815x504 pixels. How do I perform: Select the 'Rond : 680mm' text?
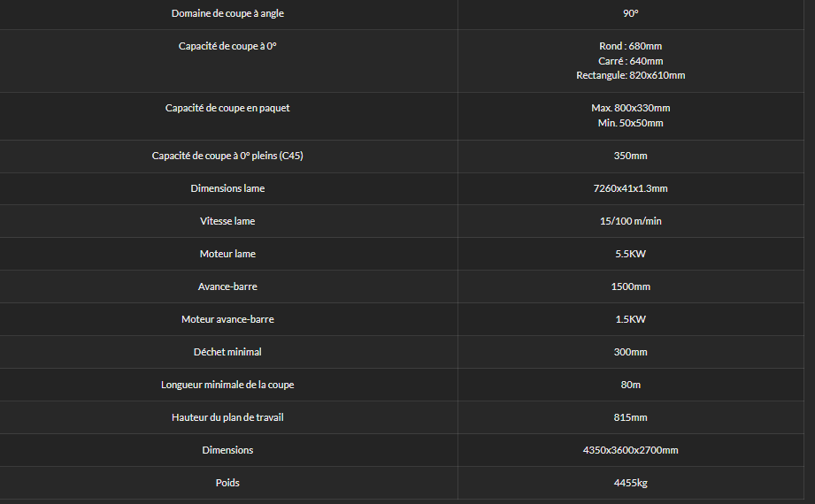pos(630,46)
